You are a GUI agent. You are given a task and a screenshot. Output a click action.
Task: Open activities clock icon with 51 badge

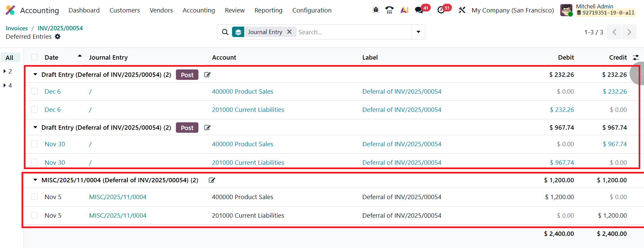441,10
